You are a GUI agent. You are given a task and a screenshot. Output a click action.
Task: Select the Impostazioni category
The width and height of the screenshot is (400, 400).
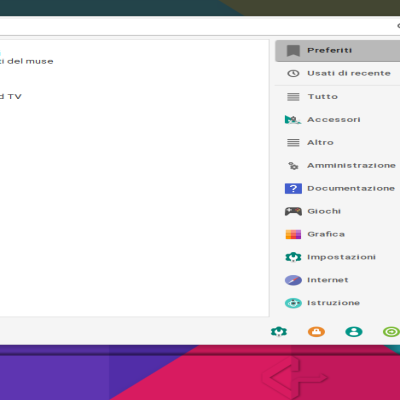[x=337, y=257]
